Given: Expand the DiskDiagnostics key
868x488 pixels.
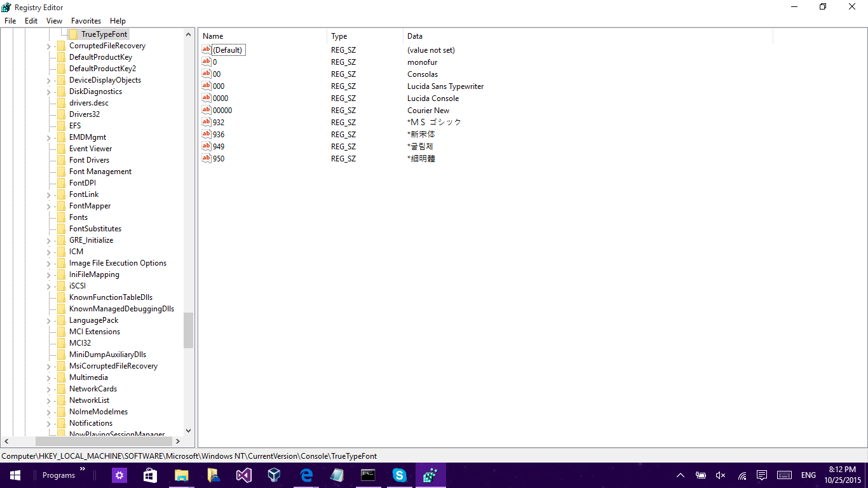Looking at the screenshot, I should pos(49,92).
